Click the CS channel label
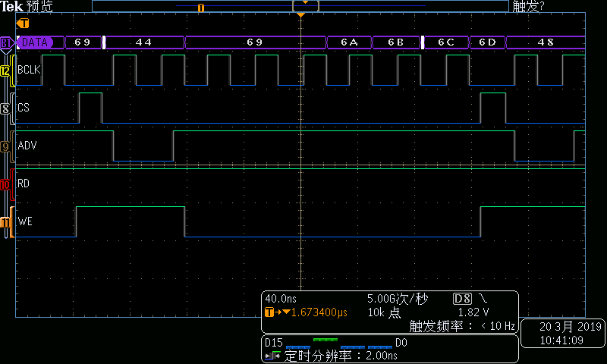Screen dimensions: 607x364 pos(24,108)
